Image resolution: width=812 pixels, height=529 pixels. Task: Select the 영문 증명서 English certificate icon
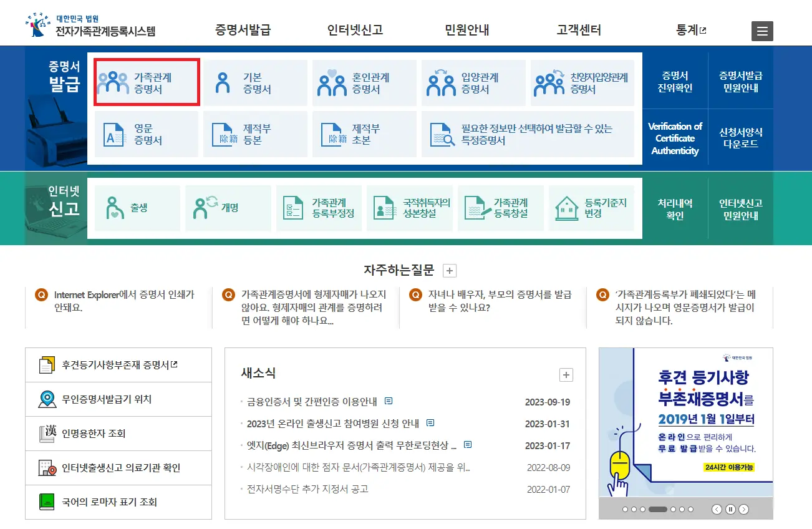pos(146,134)
